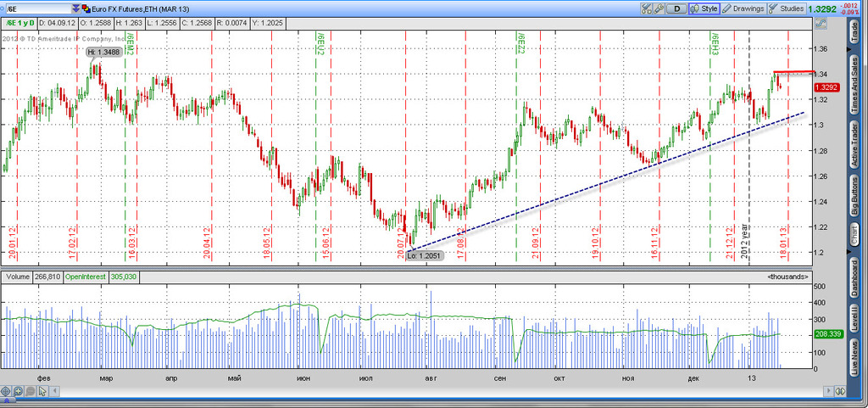Click the /6E symbol input field
The height and width of the screenshot is (408, 868).
pyautogui.click(x=37, y=8)
